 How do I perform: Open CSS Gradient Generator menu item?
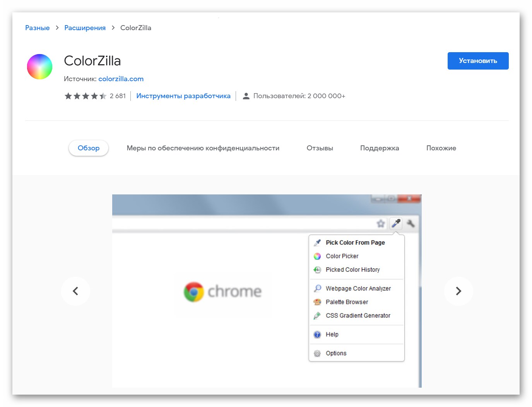357,315
